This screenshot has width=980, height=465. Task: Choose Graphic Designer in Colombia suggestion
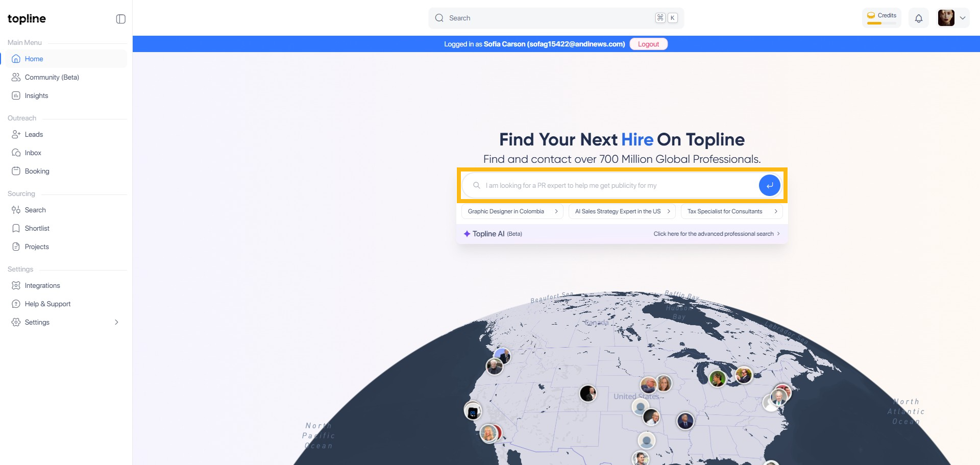tap(512, 211)
